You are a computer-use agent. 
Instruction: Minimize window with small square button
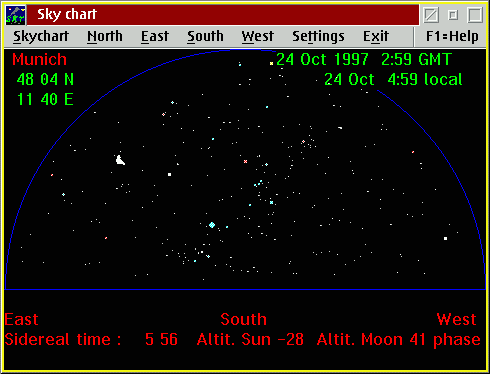[453, 15]
